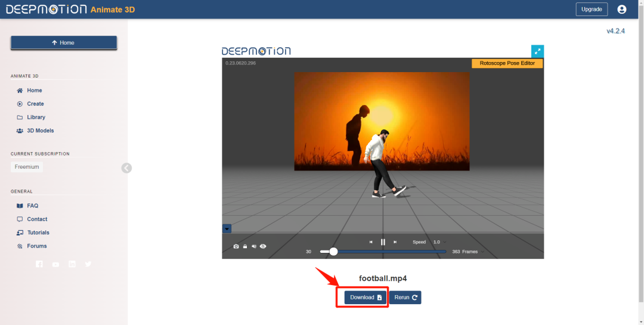Click the Freemium subscription badge

(x=27, y=167)
